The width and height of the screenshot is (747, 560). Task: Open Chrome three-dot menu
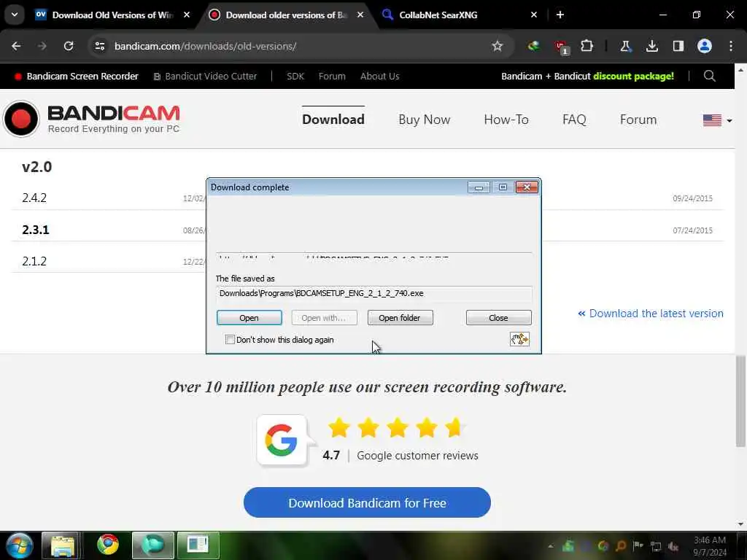731,46
